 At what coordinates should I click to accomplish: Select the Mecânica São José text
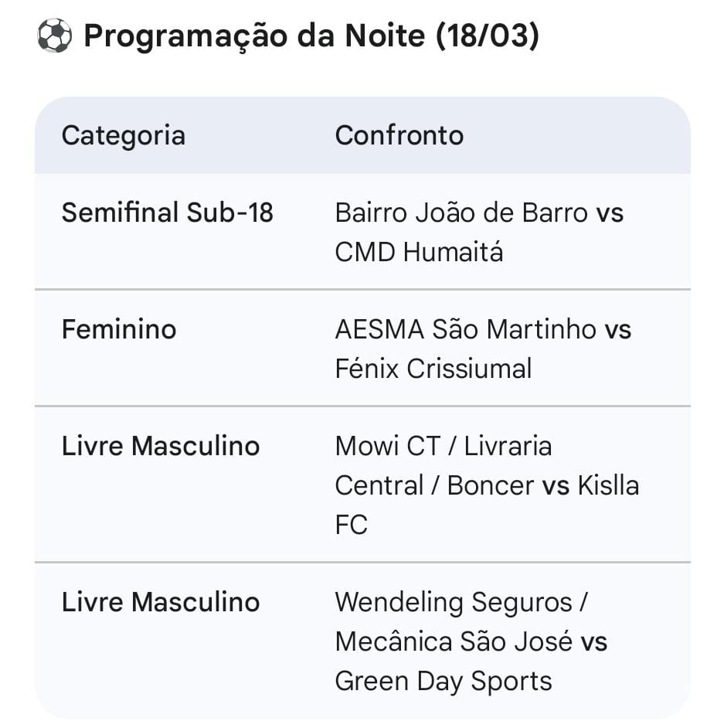tap(454, 641)
